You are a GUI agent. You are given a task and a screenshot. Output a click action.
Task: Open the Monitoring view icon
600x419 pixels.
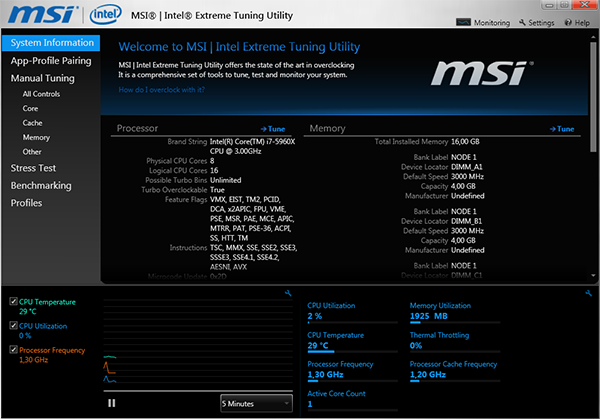click(463, 22)
